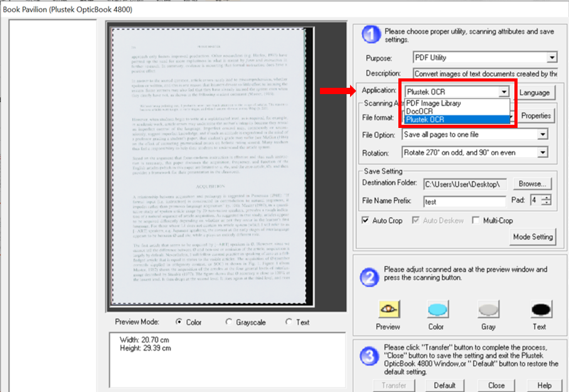
Task: Start scan with the Color icon button
Action: point(437,309)
